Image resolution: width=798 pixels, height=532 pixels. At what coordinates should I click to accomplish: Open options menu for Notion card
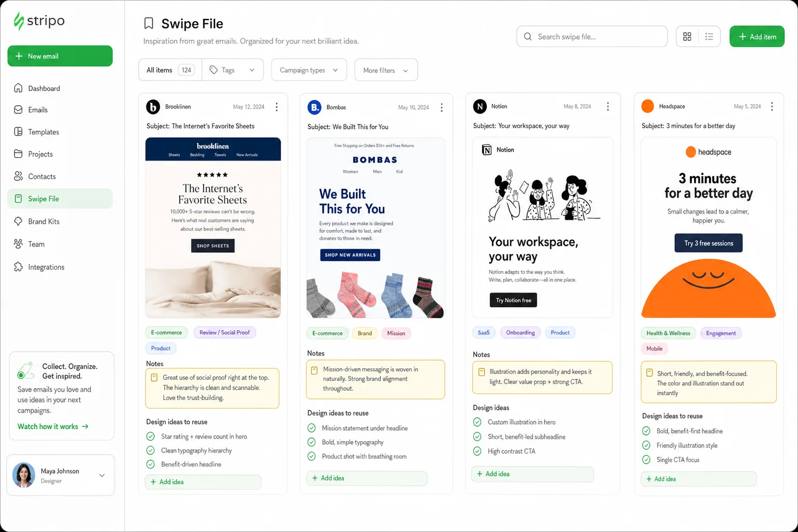click(x=608, y=107)
